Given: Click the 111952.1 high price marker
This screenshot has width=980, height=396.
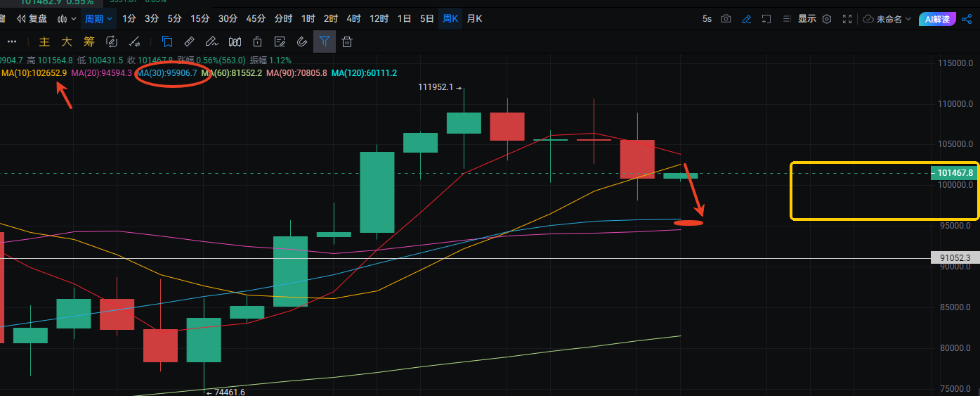Looking at the screenshot, I should 440,88.
